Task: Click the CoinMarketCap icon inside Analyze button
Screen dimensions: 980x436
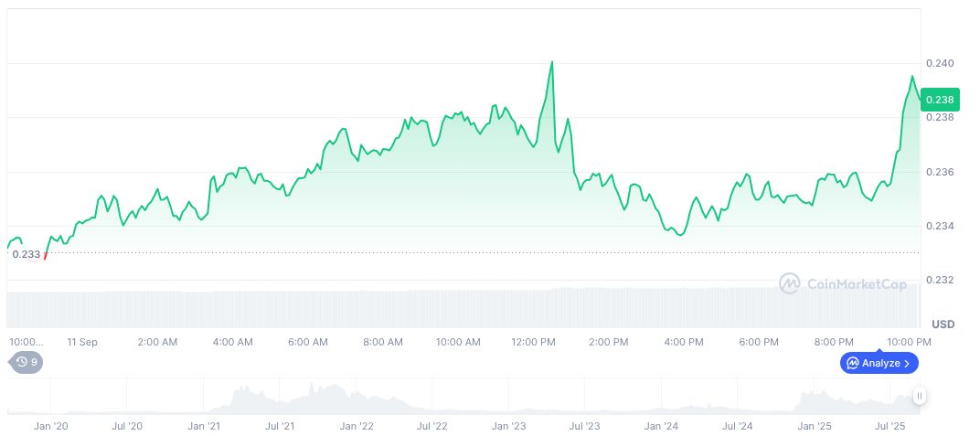Action: [852, 363]
